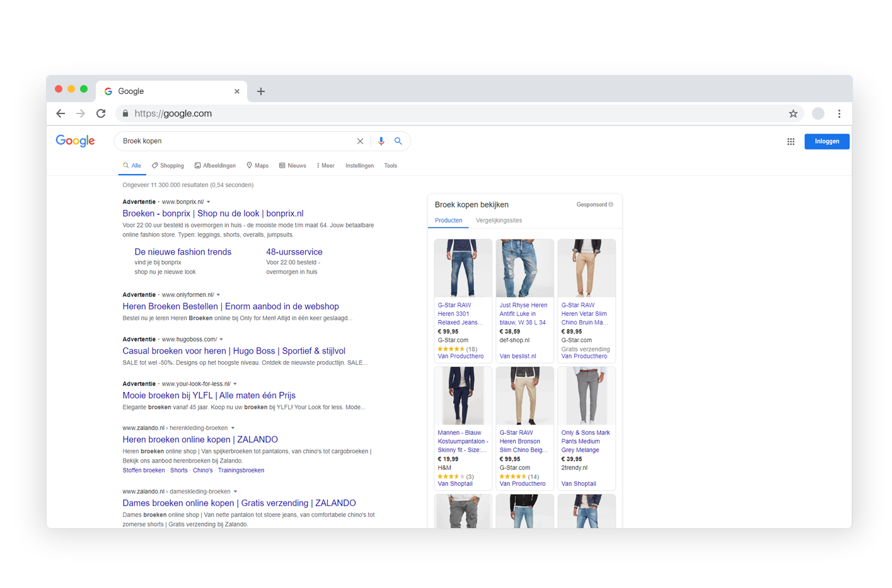The height and width of the screenshot is (588, 892).
Task: Open 'Broeken - bonprix | Shop nu de look' ad
Action: [x=213, y=214]
